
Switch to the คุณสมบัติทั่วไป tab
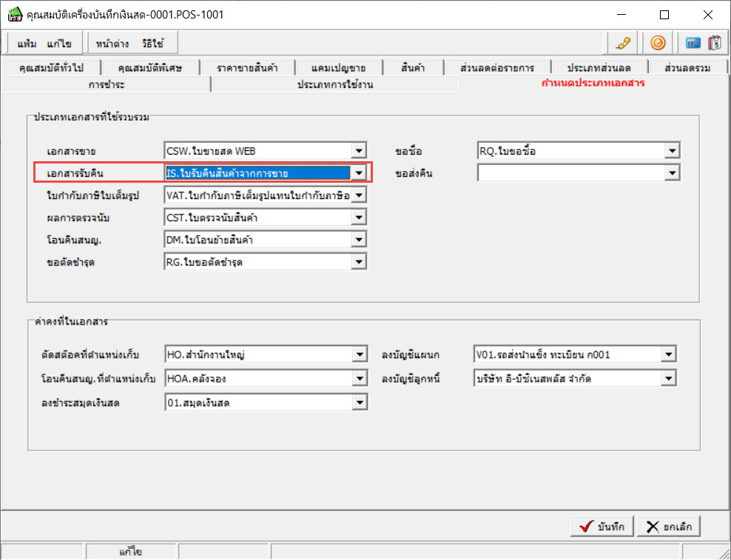point(51,68)
